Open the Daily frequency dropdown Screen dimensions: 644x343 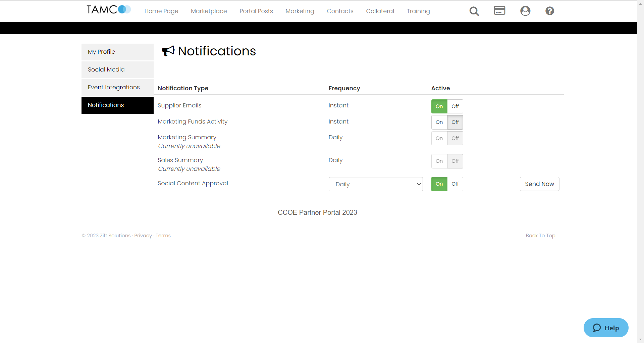pos(376,184)
